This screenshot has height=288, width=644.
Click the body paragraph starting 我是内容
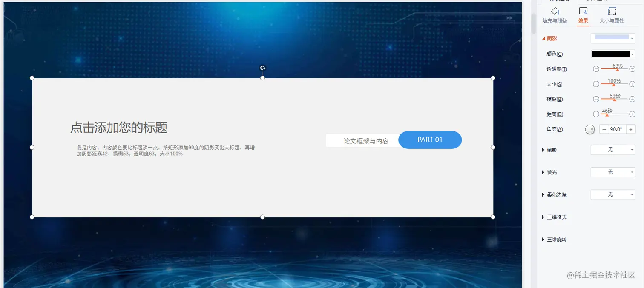pos(166,151)
